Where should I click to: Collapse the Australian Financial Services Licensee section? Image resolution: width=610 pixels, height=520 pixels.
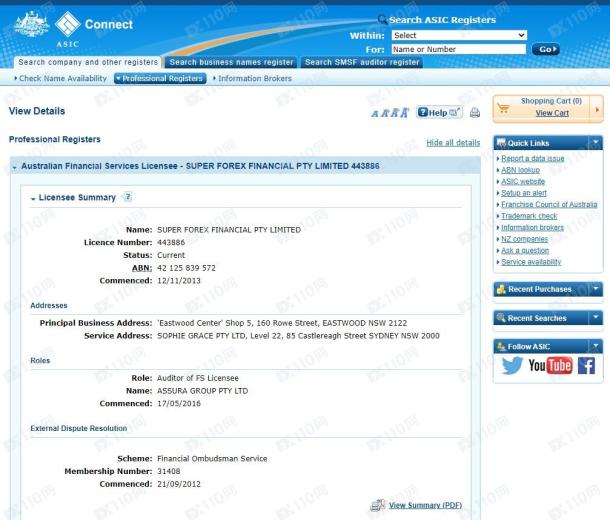coord(14,167)
